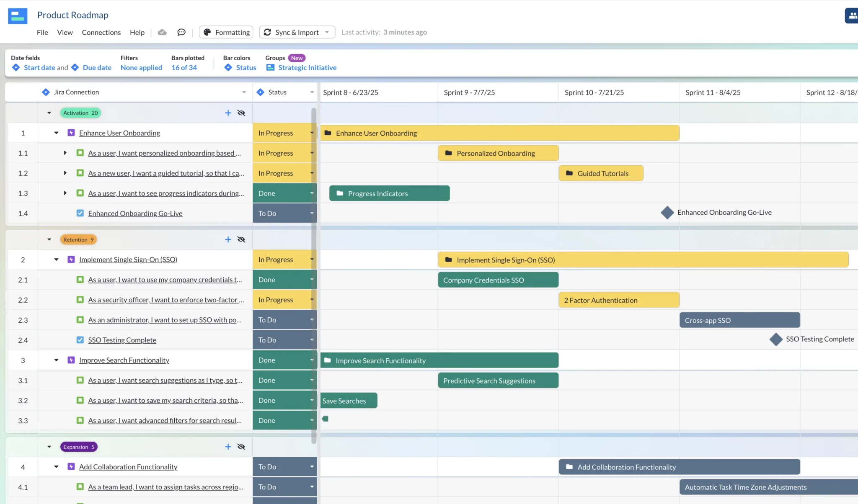Hide the Activation group with eye-slash icon
The width and height of the screenshot is (858, 504).
click(x=241, y=113)
